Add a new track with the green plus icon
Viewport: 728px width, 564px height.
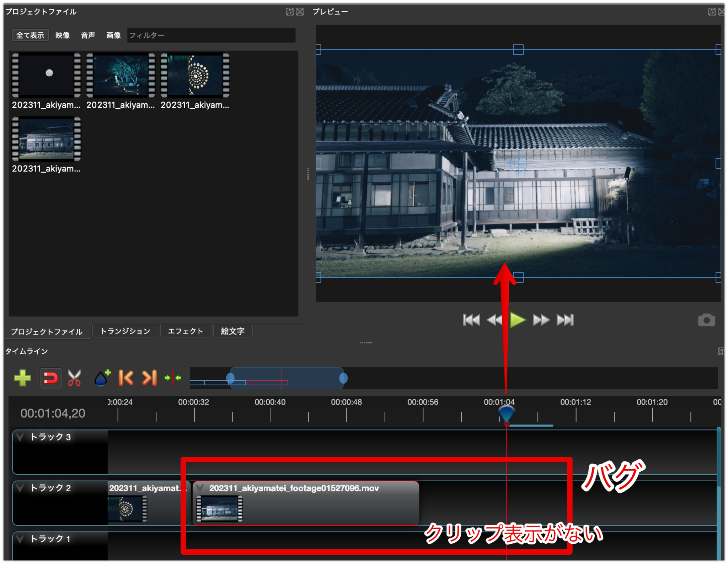[22, 378]
